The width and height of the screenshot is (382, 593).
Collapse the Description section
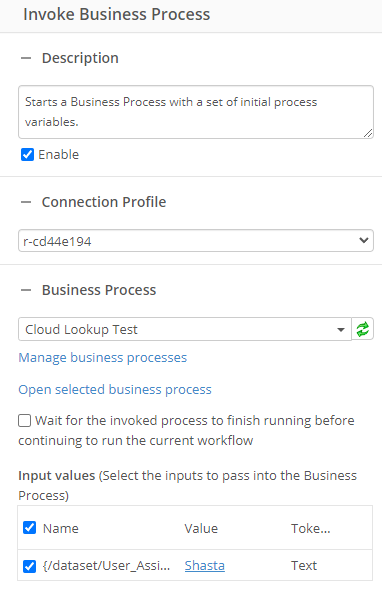26,58
